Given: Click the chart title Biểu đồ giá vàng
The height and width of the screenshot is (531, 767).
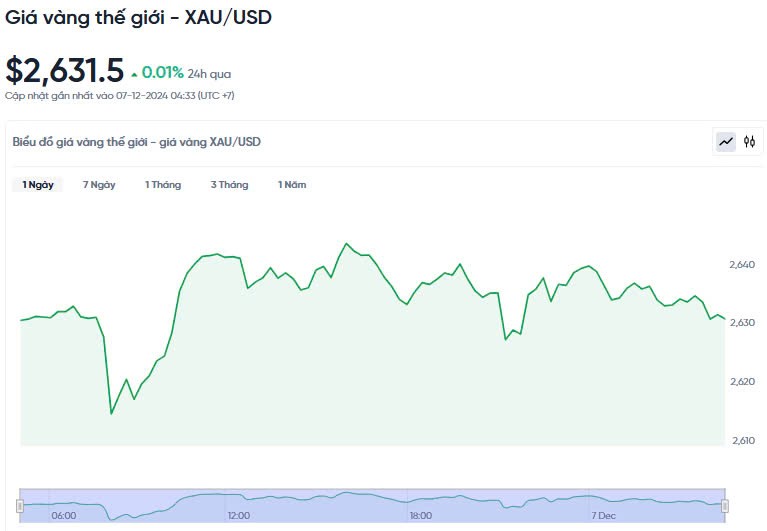Looking at the screenshot, I should 136,142.
